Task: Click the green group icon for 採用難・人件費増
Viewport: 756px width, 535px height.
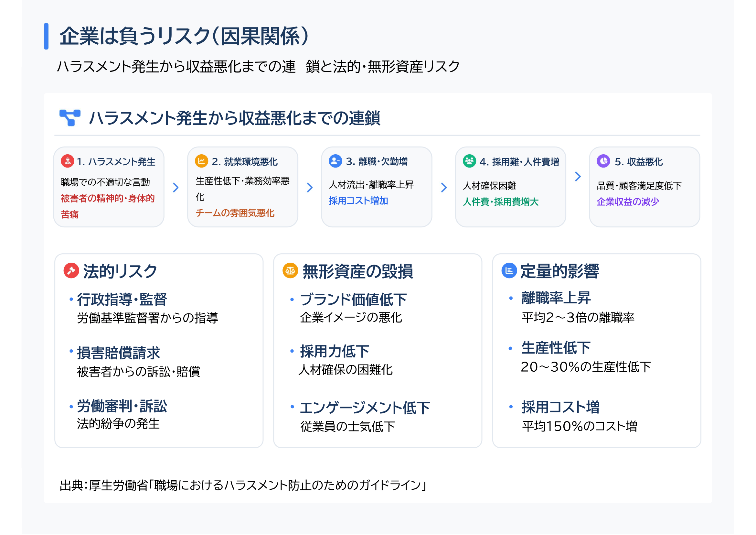Action: 470,161
